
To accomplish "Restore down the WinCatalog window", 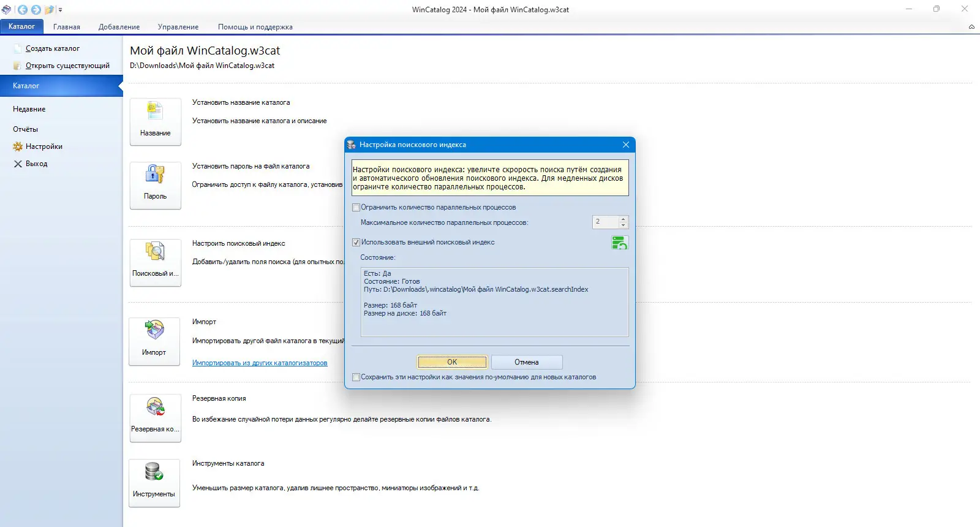I will click(937, 9).
